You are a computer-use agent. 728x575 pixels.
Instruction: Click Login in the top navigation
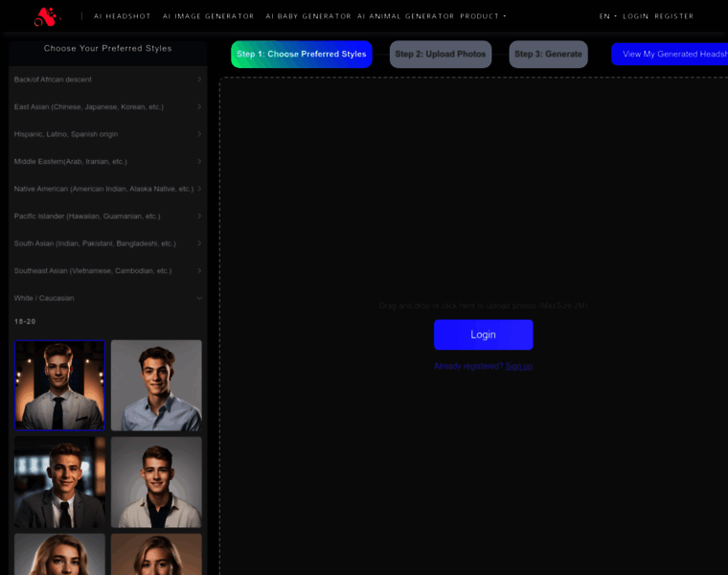coord(636,16)
